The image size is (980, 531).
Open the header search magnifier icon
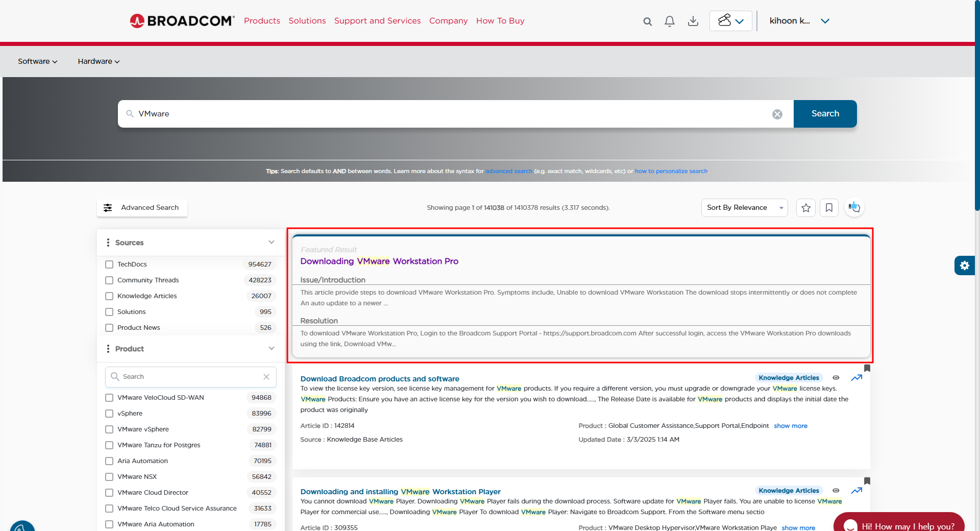pyautogui.click(x=647, y=21)
